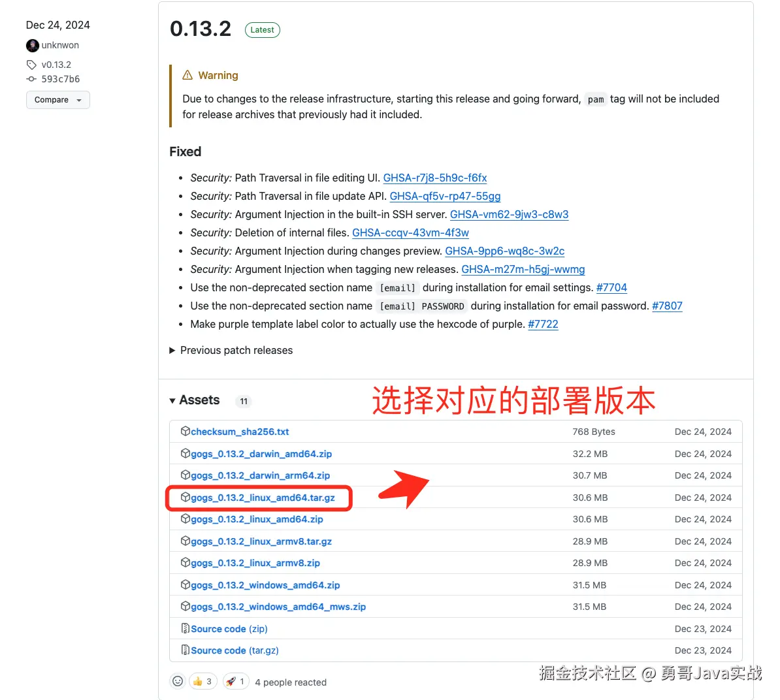Open advisory GHSA-vm62-9jw3-c8w3
780x700 pixels.
[509, 215]
